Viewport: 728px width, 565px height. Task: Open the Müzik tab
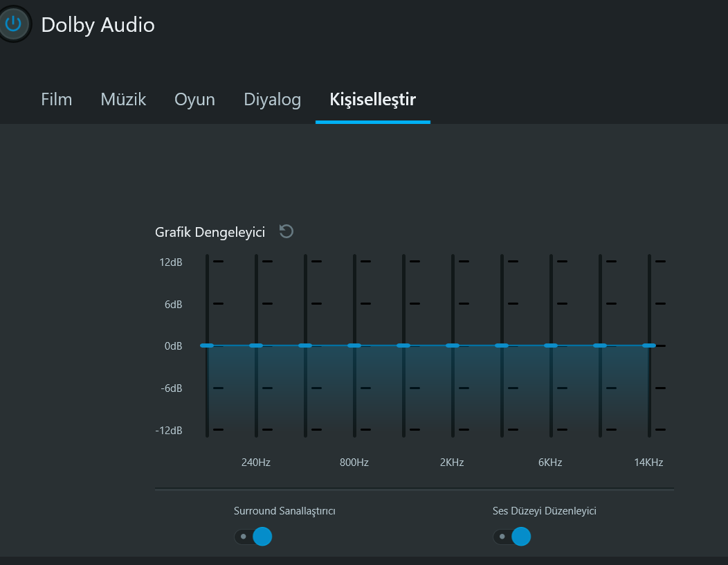point(123,99)
